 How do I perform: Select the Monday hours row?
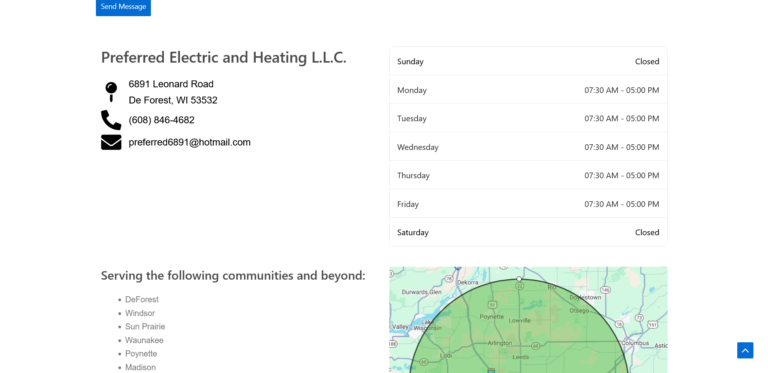point(528,90)
